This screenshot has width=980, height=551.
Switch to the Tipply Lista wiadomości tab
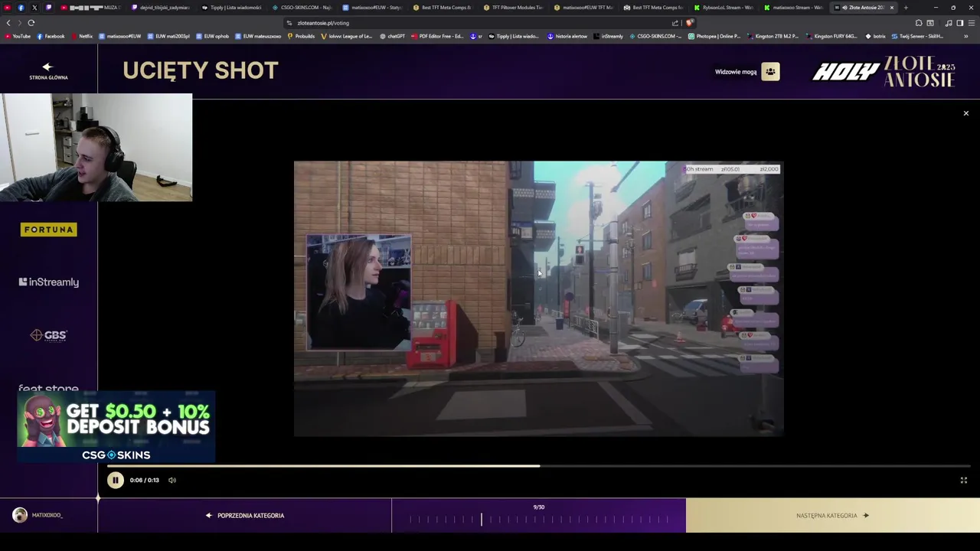pos(231,8)
